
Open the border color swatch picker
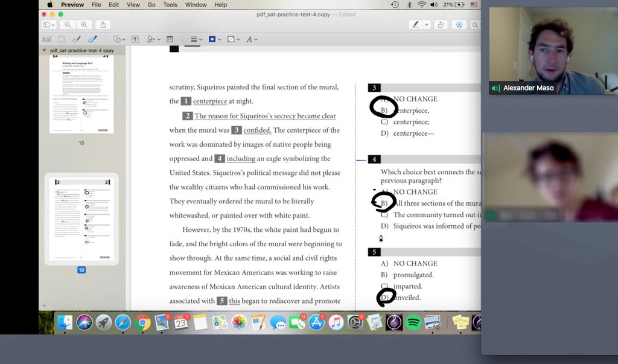point(214,39)
